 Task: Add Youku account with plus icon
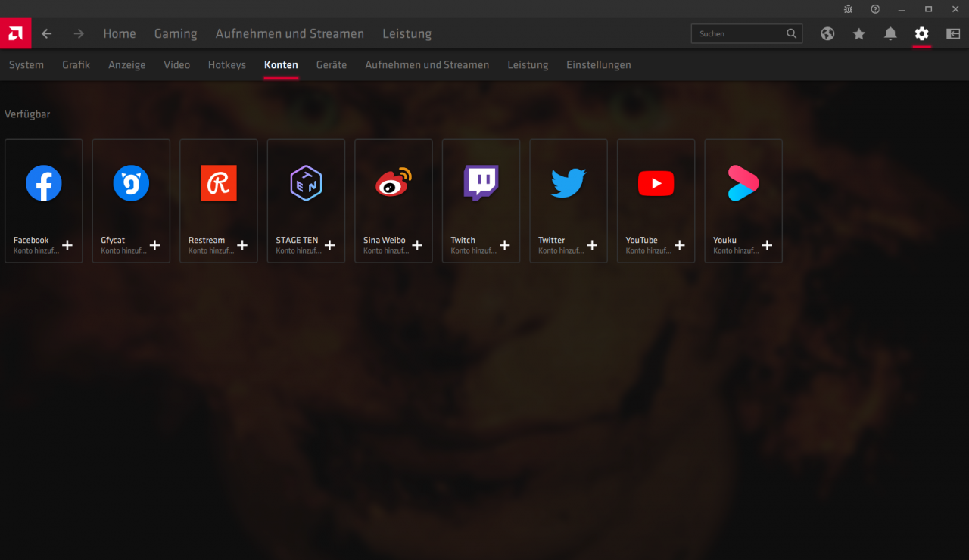[x=767, y=245]
